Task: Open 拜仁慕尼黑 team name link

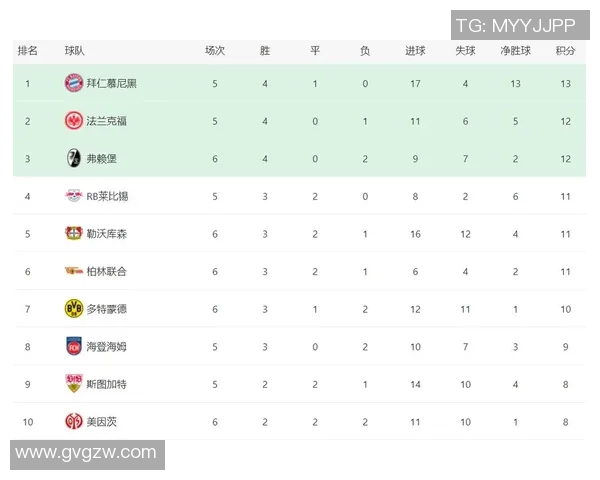Action: tap(112, 84)
